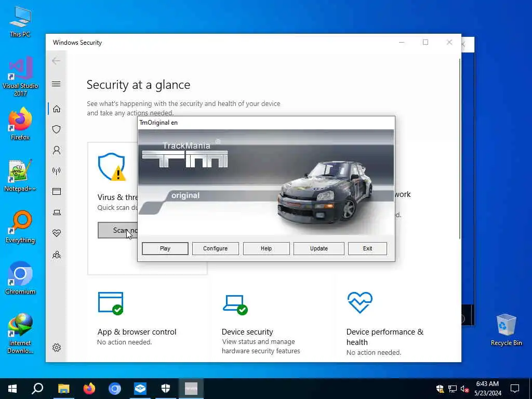Open the Device security heading

(247, 332)
